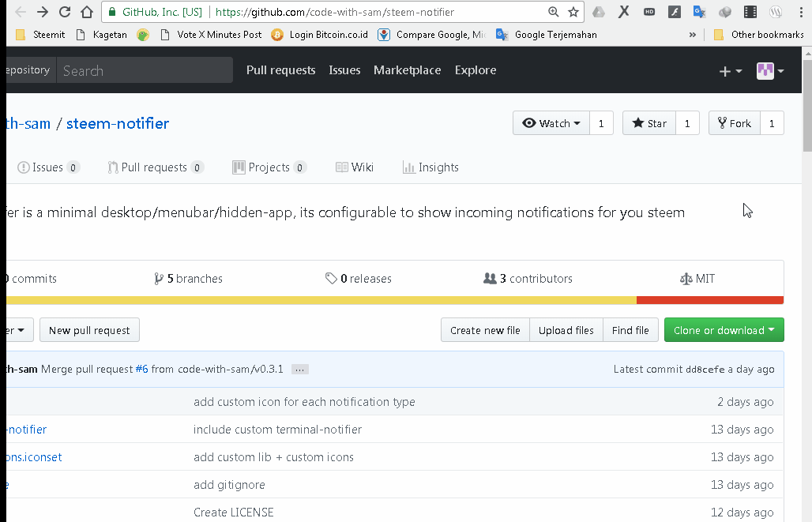Open Issues in top navigation
Viewport: 812px width, 522px height.
[344, 70]
